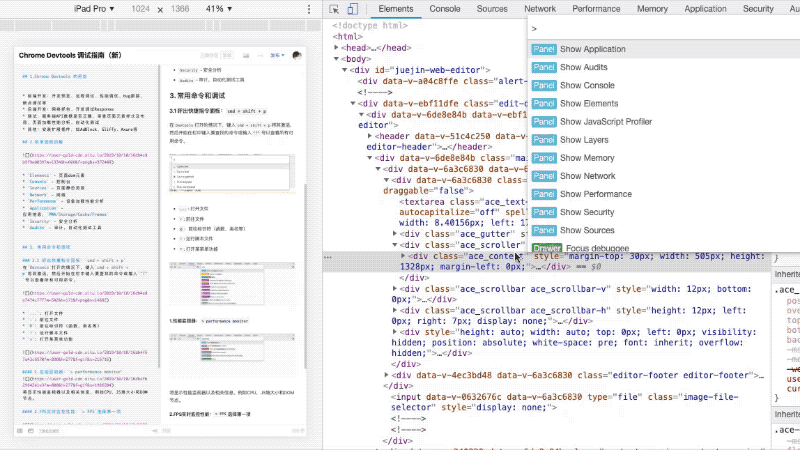Choose Show JavaScript Profiler command
This screenshot has height=450, width=800.
pyautogui.click(x=664, y=121)
